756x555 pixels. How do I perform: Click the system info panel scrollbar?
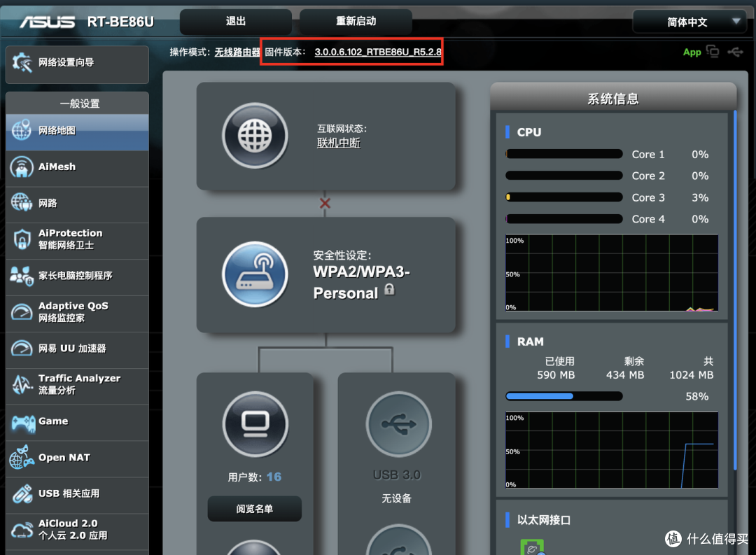(x=735, y=290)
